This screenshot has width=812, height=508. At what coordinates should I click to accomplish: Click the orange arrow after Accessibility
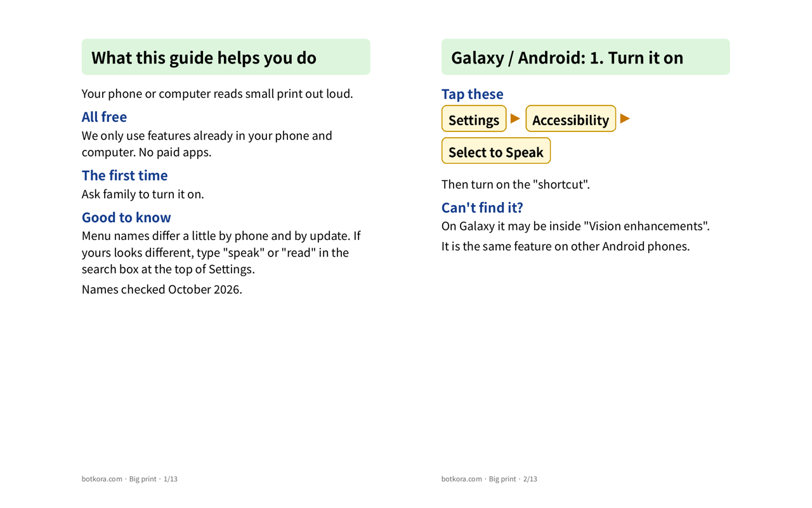(625, 119)
